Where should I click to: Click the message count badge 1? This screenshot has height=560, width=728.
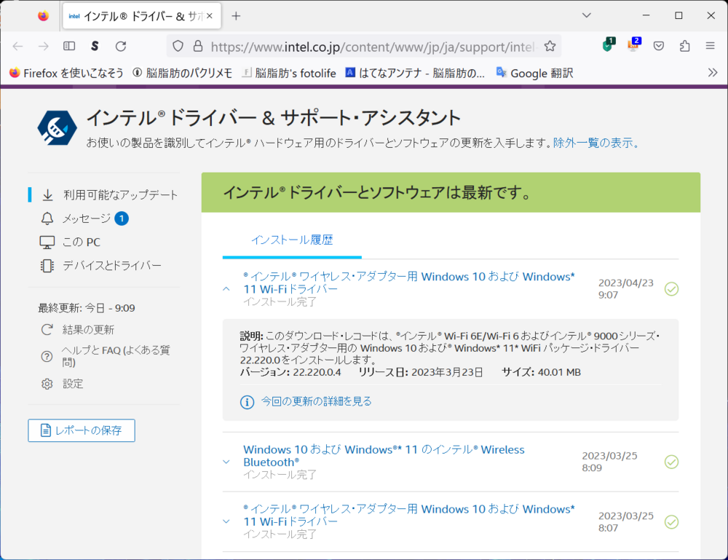point(122,218)
